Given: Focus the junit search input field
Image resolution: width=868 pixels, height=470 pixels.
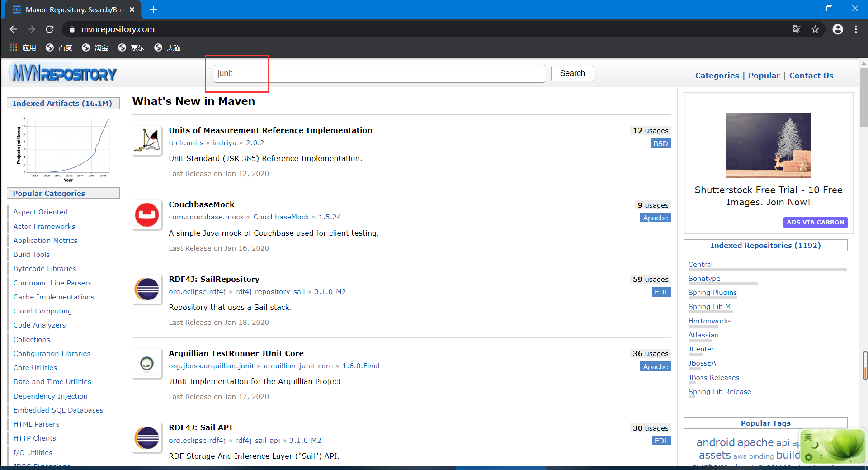Looking at the screenshot, I should [x=379, y=73].
